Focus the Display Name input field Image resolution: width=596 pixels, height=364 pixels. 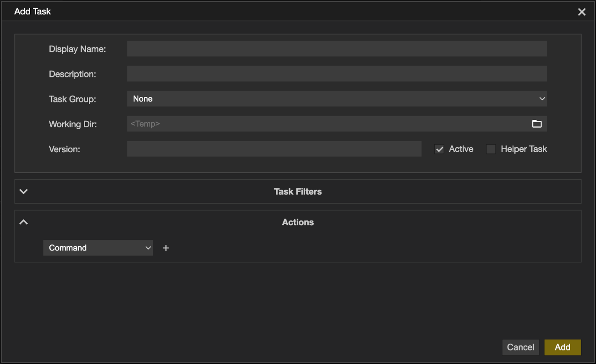tap(337, 49)
